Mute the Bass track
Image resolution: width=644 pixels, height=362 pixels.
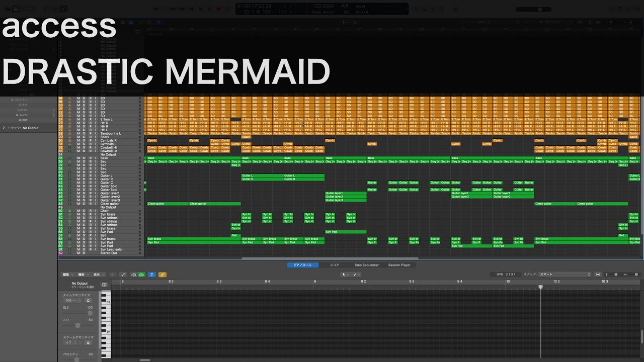point(78,158)
